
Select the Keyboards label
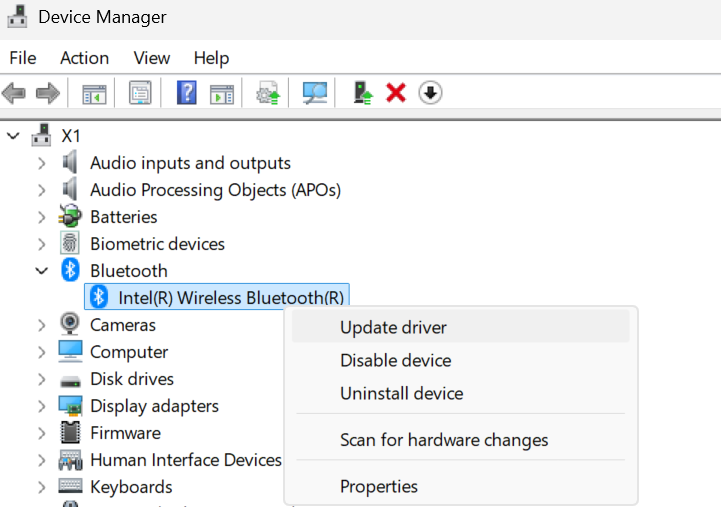[x=131, y=487]
